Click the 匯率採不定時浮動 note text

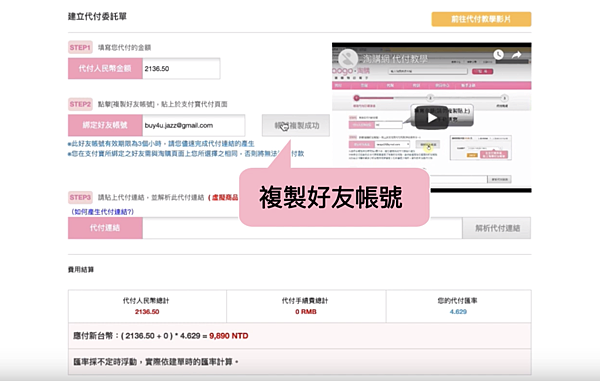[x=156, y=362]
